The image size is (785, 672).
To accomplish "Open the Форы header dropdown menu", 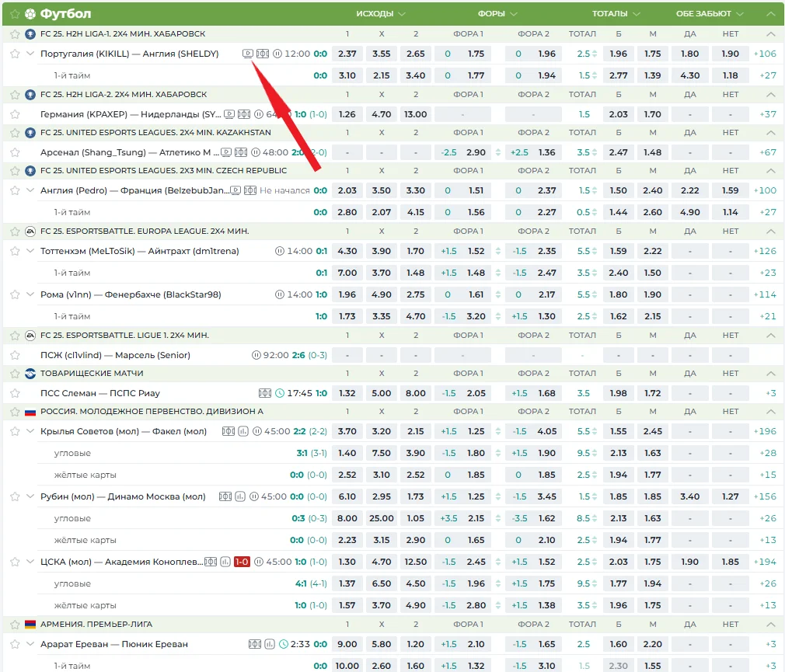I will point(497,14).
